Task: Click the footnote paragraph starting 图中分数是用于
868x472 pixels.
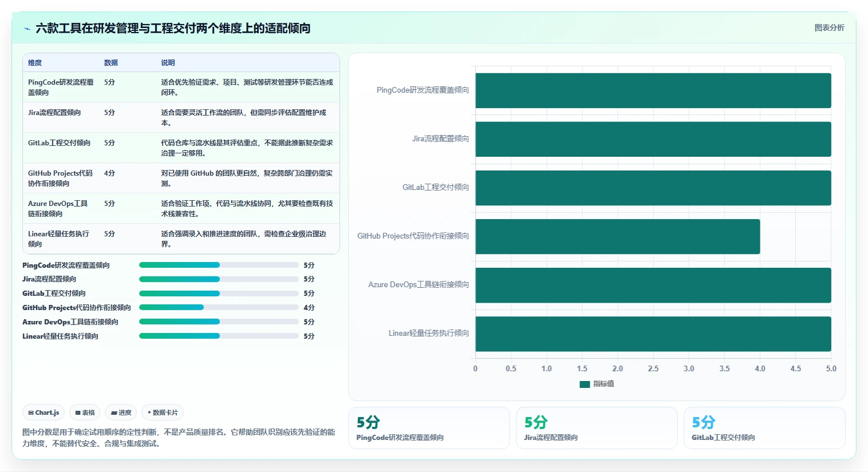Action: [x=179, y=438]
